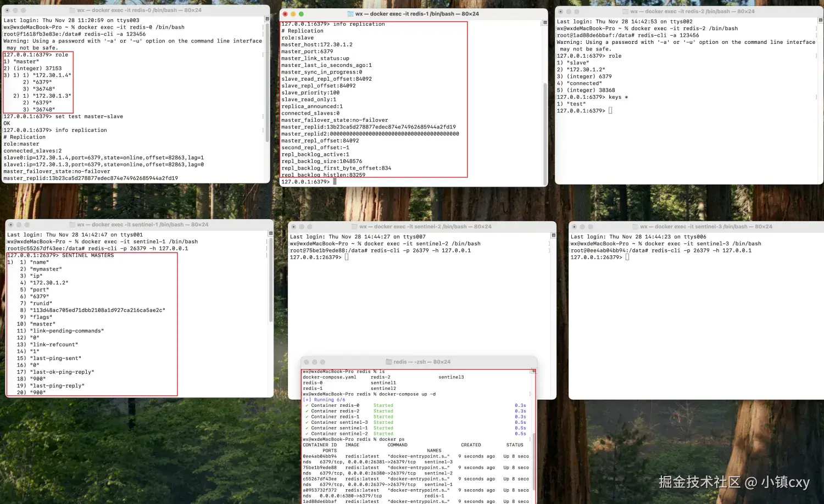Click the redis-2 window title bar text
824x504 pixels.
(692, 12)
